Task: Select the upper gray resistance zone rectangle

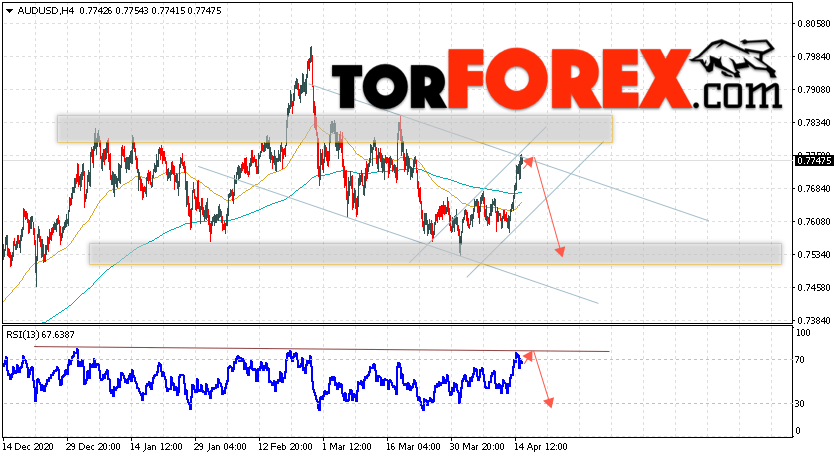Action: 335,129
